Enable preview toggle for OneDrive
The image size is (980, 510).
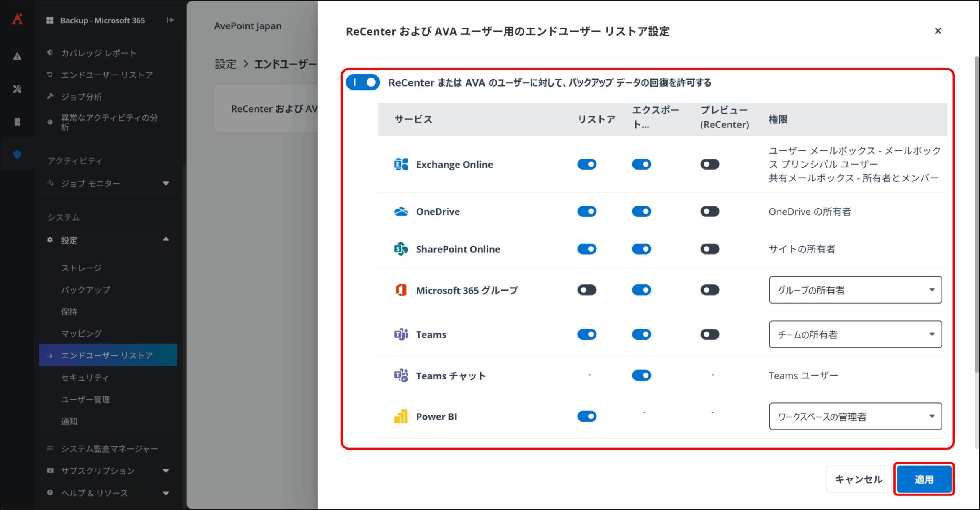[709, 212]
